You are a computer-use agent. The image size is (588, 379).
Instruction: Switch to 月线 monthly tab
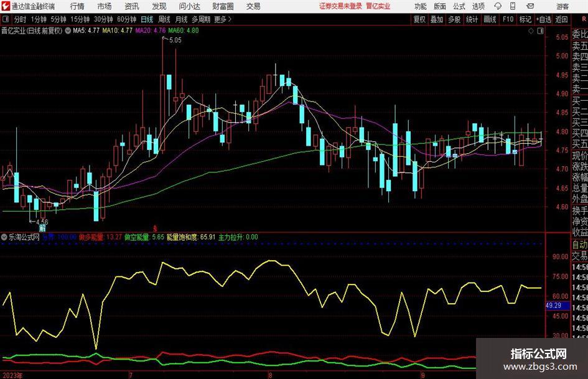(x=181, y=19)
